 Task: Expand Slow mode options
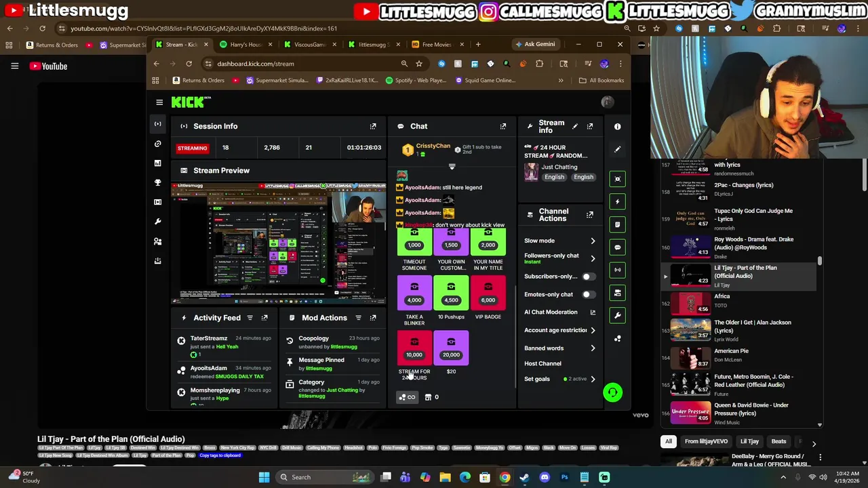pyautogui.click(x=593, y=241)
